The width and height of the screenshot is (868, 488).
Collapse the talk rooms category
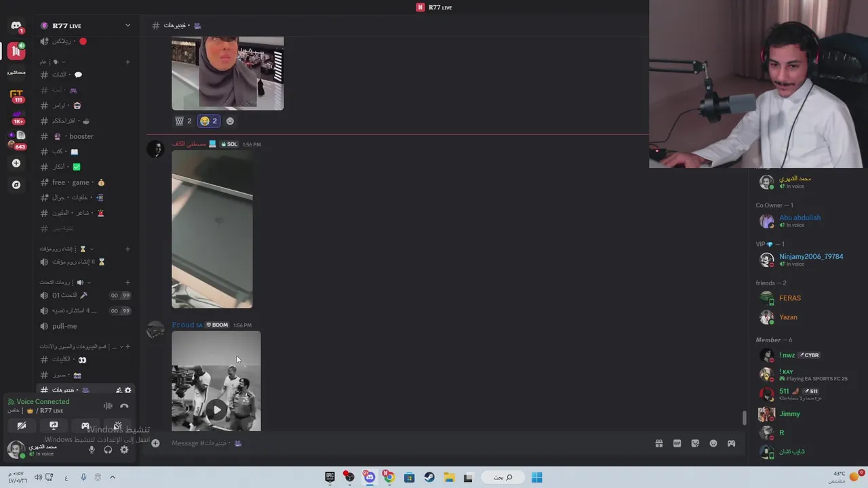[x=89, y=282]
